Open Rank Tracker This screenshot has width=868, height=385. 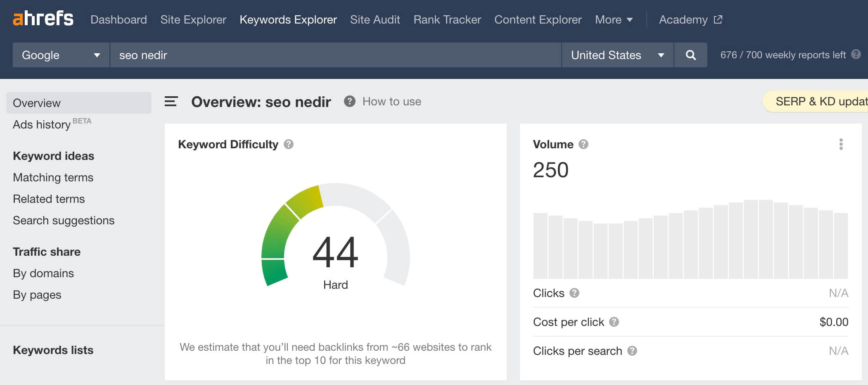coord(447,19)
